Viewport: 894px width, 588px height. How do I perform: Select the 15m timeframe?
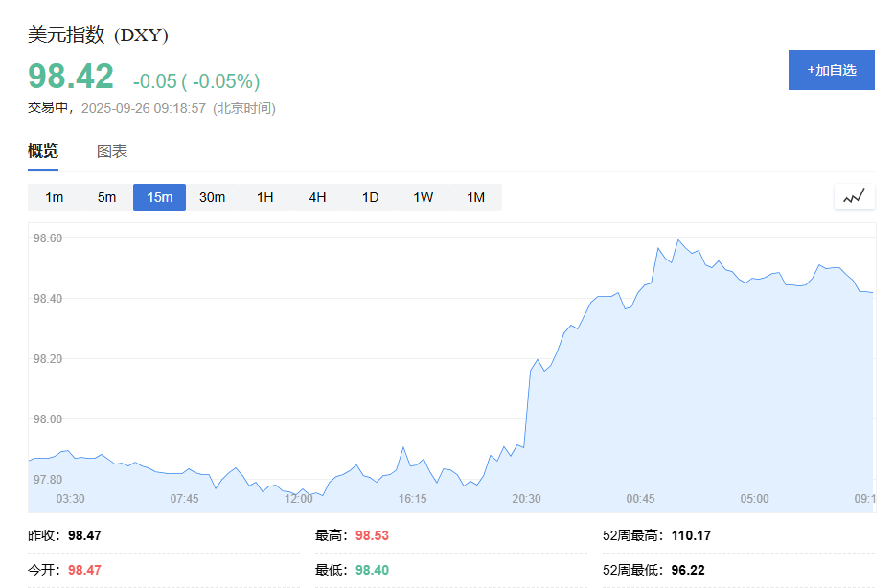159,196
